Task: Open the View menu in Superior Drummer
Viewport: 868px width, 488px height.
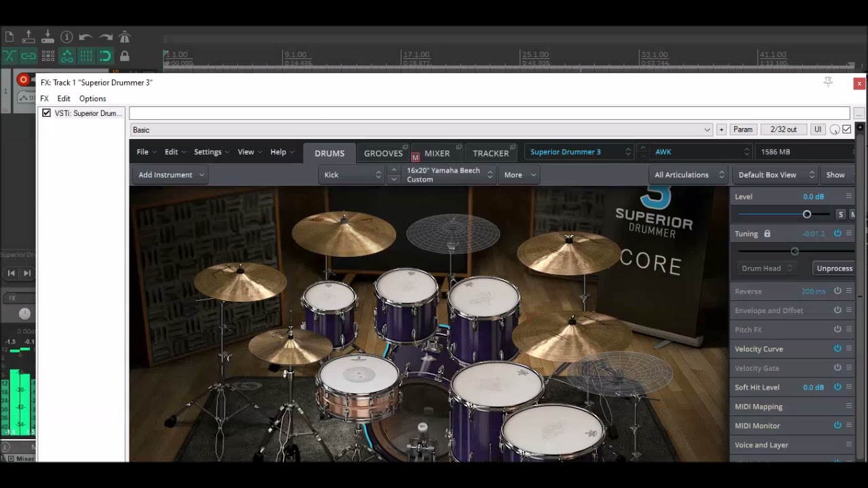Action: point(250,152)
